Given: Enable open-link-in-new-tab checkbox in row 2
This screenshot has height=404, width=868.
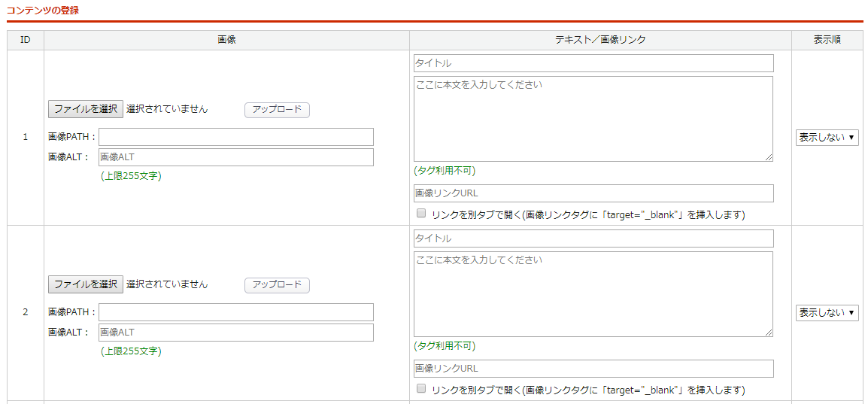Looking at the screenshot, I should tap(421, 389).
